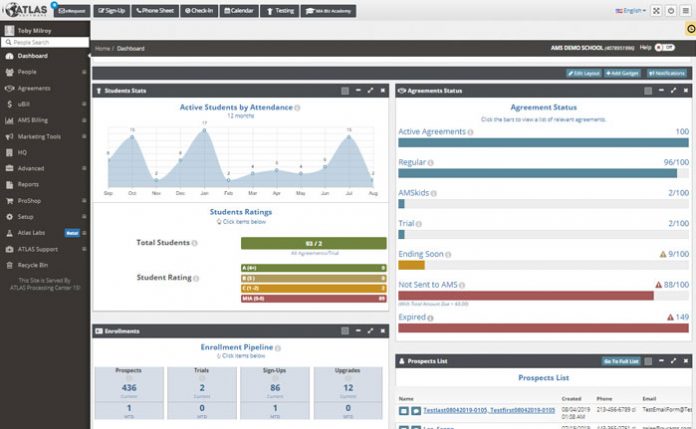Click the People Search input field
Image resolution: width=696 pixels, height=429 pixels.
click(46, 43)
